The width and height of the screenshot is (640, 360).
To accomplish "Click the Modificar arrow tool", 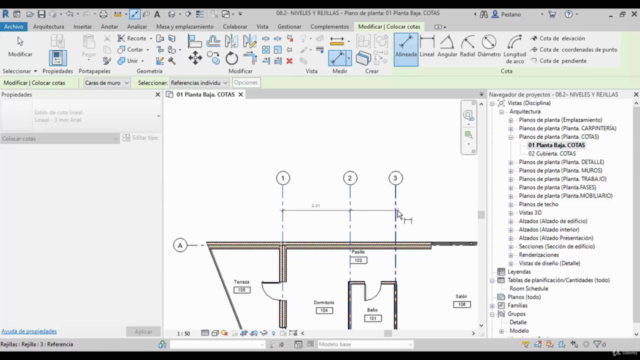I will (20, 46).
